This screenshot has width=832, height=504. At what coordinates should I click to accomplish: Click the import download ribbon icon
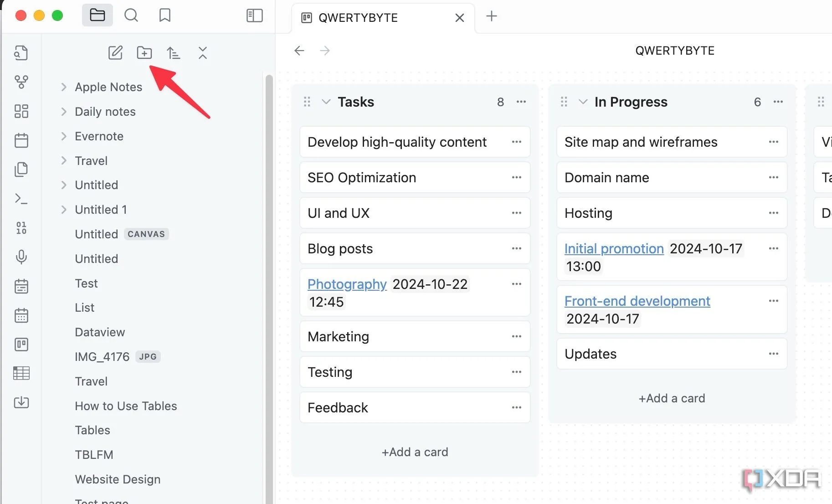(21, 402)
